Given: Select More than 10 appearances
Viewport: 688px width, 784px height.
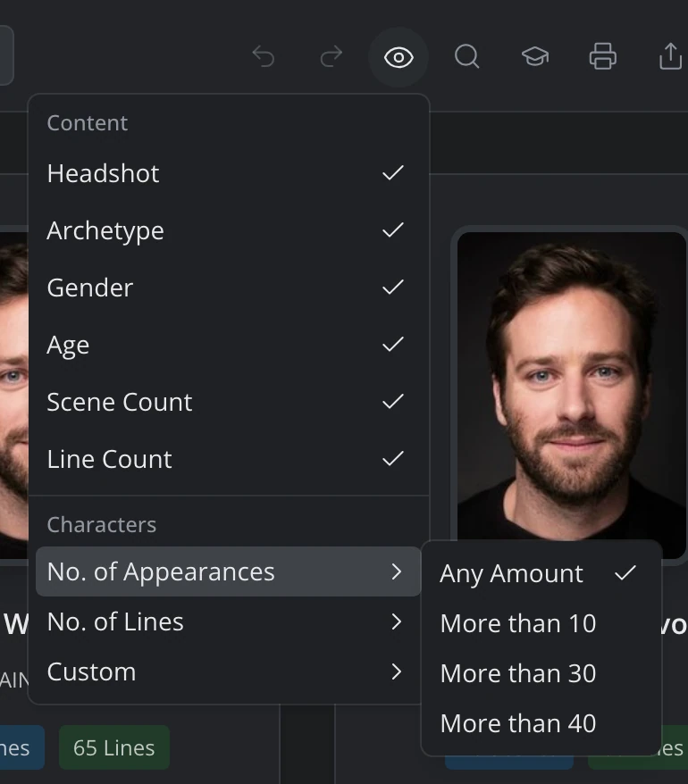Looking at the screenshot, I should (x=541, y=623).
